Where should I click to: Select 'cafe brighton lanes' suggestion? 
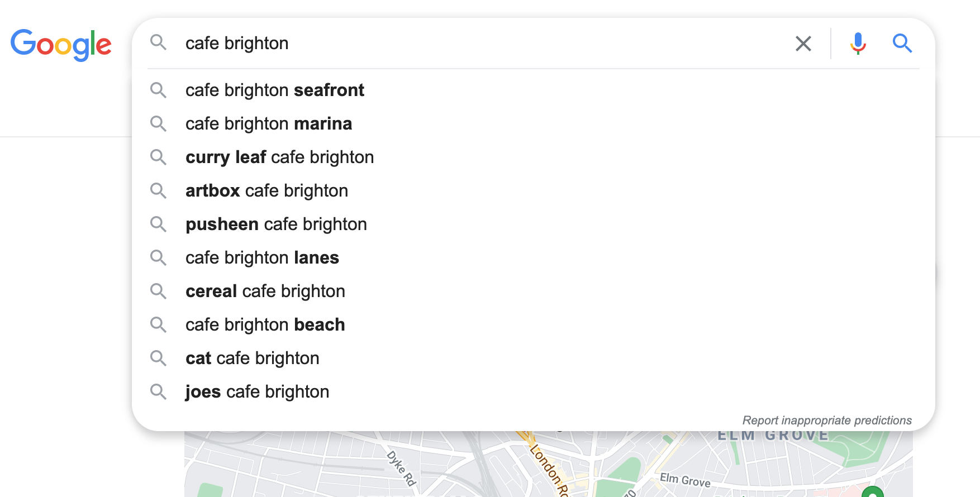click(x=262, y=258)
